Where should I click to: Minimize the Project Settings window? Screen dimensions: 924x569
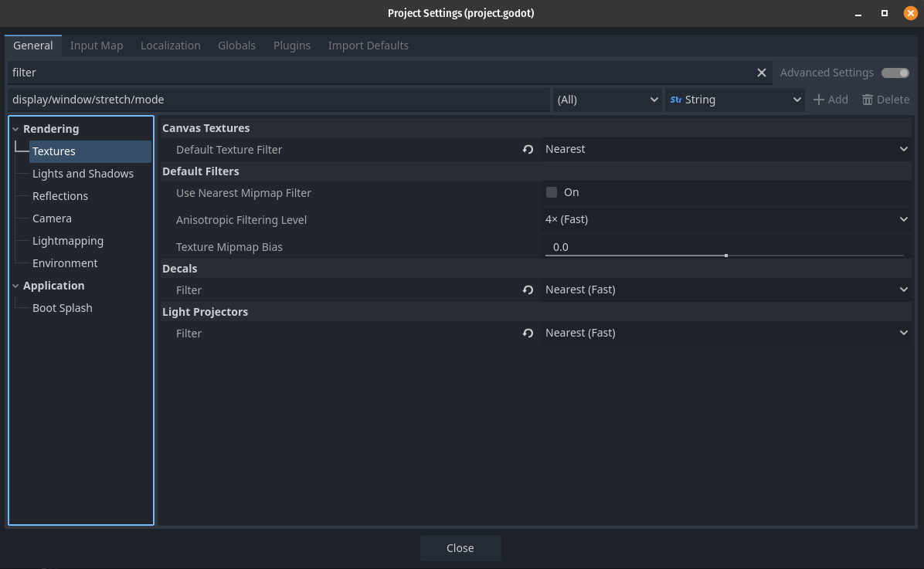click(x=858, y=14)
